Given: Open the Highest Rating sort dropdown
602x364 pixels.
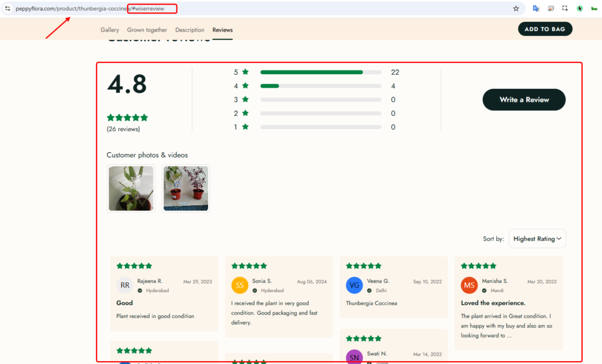Looking at the screenshot, I should [537, 239].
